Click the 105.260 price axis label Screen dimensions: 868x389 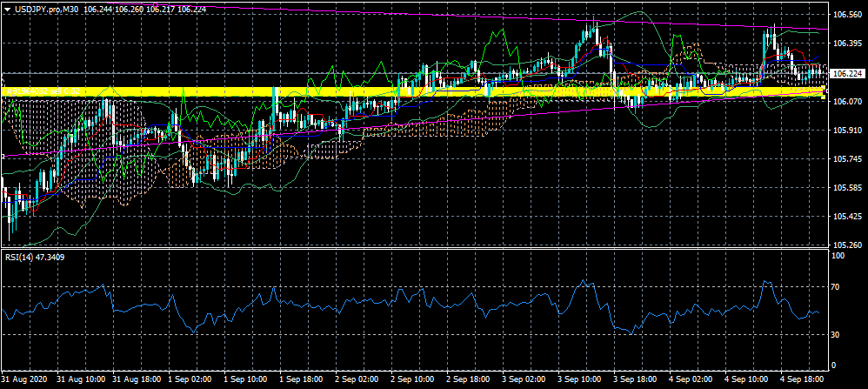(x=847, y=245)
